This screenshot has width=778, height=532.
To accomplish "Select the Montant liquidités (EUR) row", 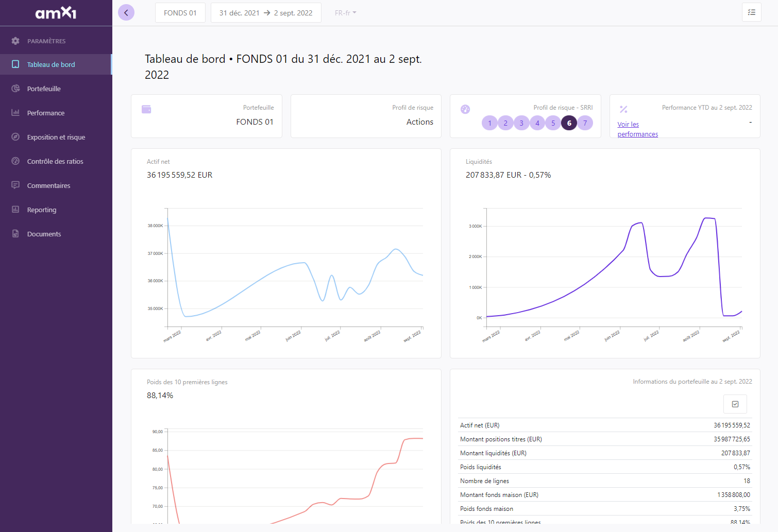I will 605,453.
